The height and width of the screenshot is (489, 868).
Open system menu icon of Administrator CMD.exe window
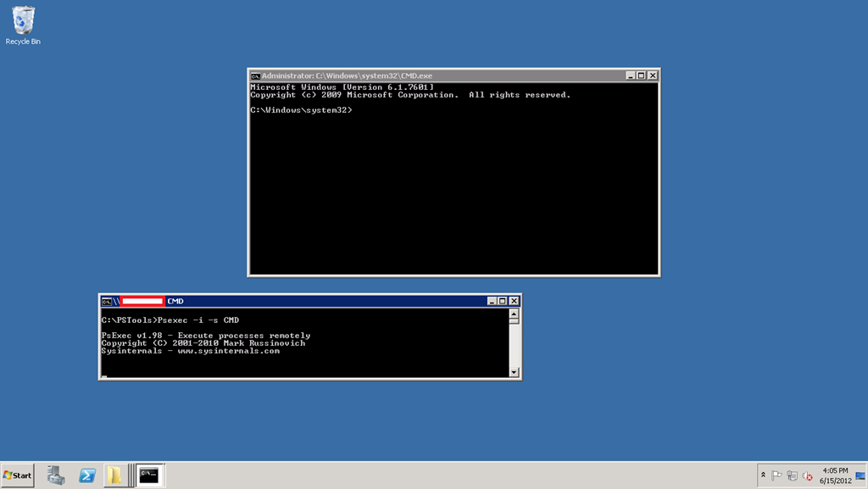(x=255, y=75)
